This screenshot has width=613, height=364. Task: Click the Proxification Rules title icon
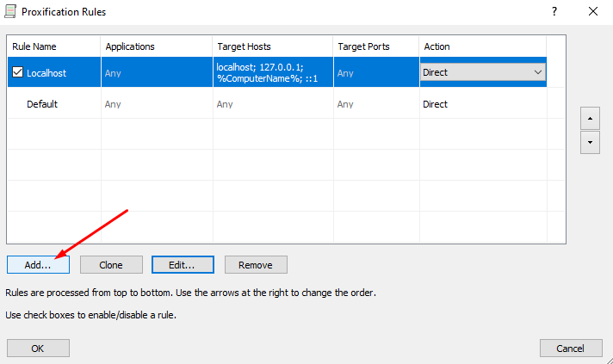(10, 11)
